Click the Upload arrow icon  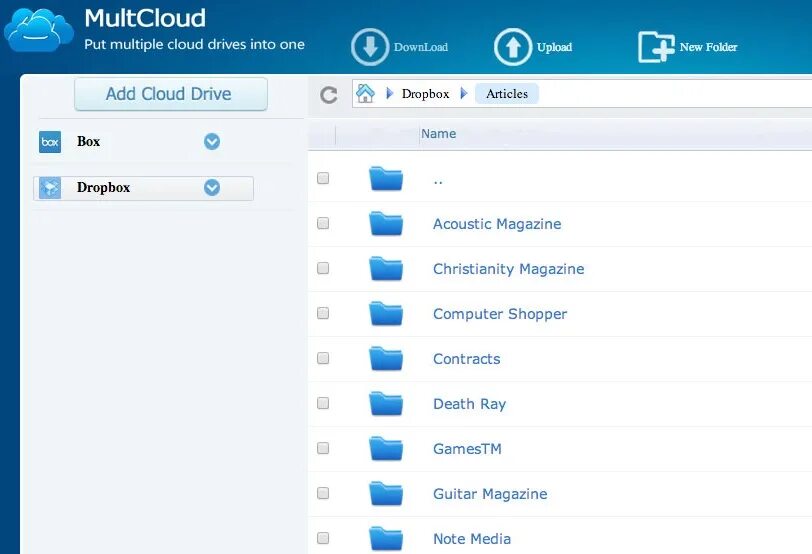point(513,47)
